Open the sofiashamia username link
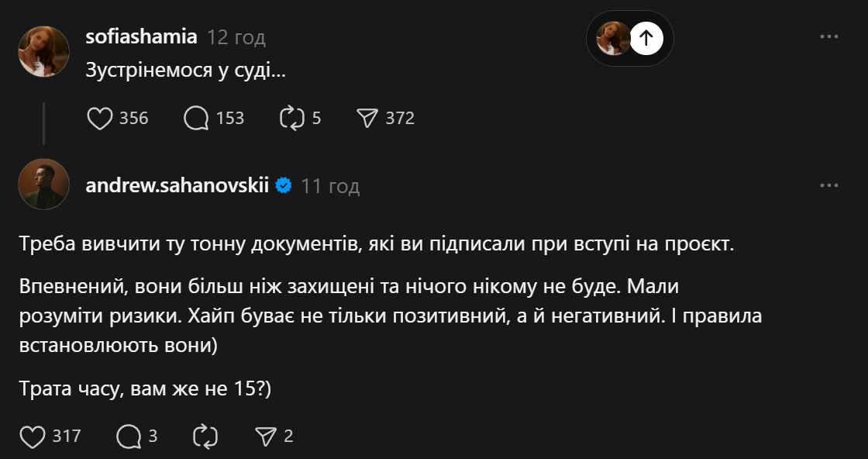Screen dimensions: 868x459 click(141, 36)
